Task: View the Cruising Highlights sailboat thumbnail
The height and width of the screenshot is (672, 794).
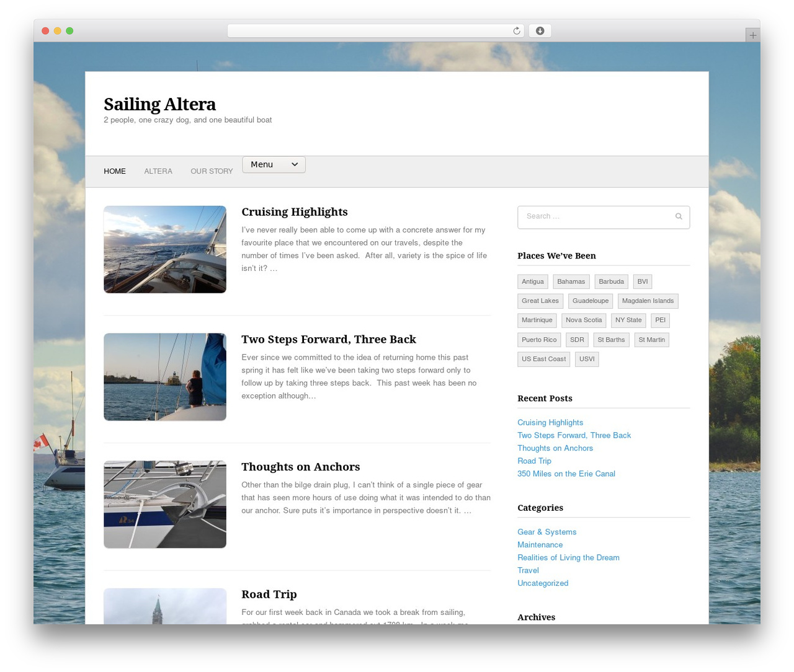Action: pyautogui.click(x=165, y=249)
